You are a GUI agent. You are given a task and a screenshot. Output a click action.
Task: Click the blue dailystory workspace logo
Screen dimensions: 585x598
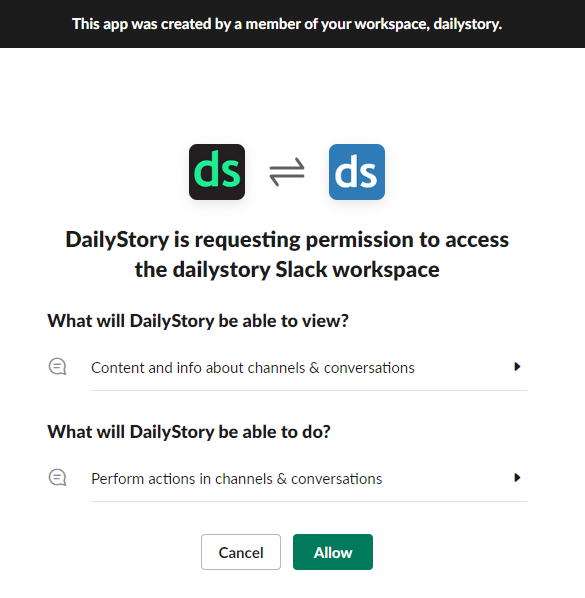(357, 172)
